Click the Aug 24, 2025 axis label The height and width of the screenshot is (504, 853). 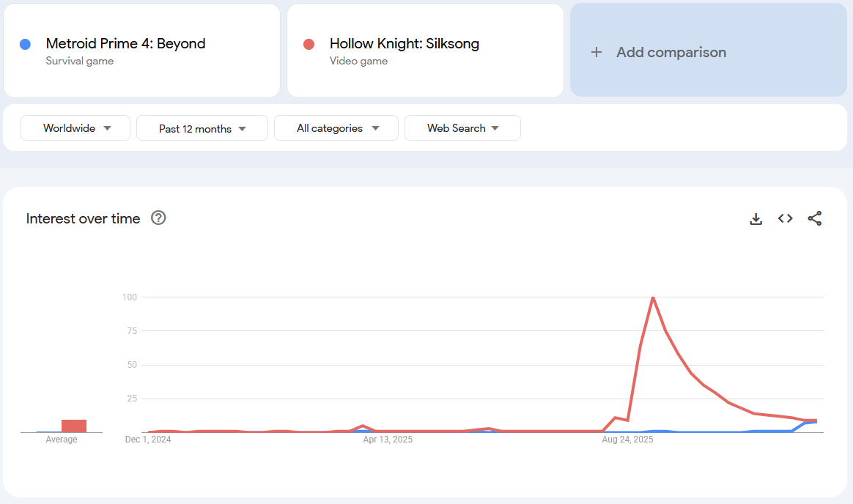pos(627,440)
